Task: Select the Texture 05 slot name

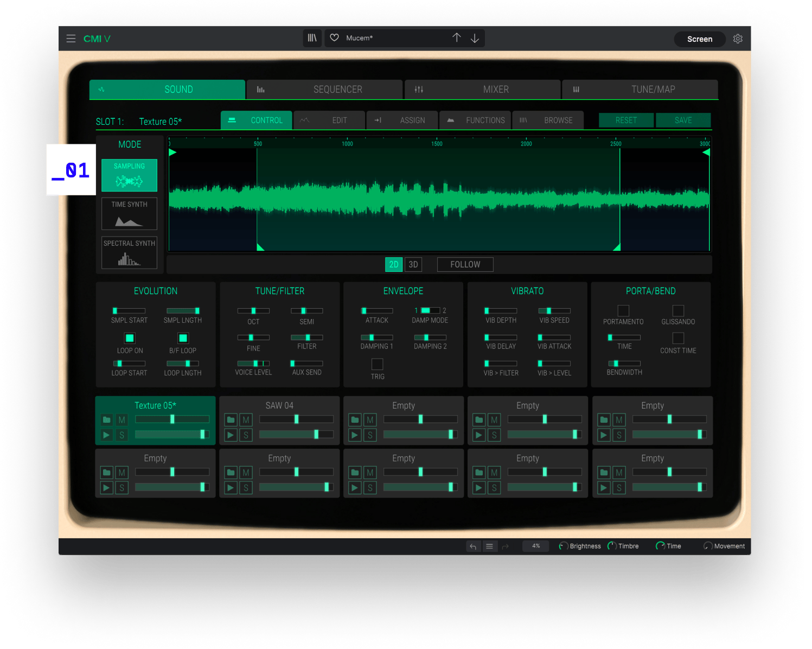Action: click(x=155, y=405)
